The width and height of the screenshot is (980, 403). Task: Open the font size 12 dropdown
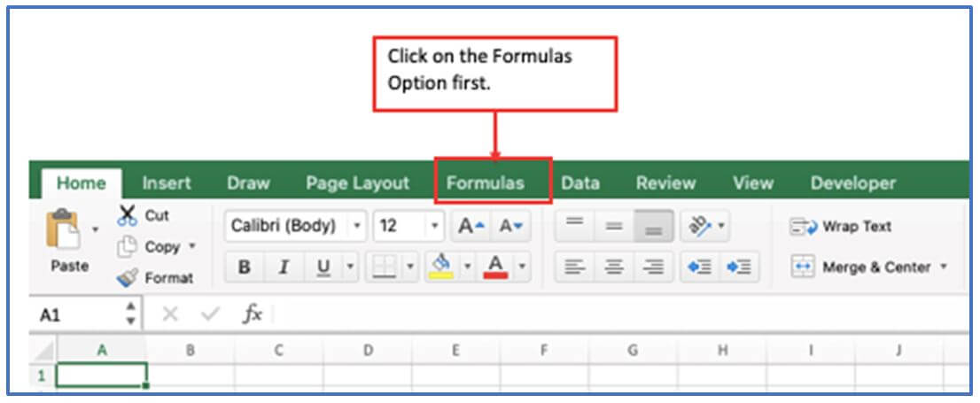(435, 226)
